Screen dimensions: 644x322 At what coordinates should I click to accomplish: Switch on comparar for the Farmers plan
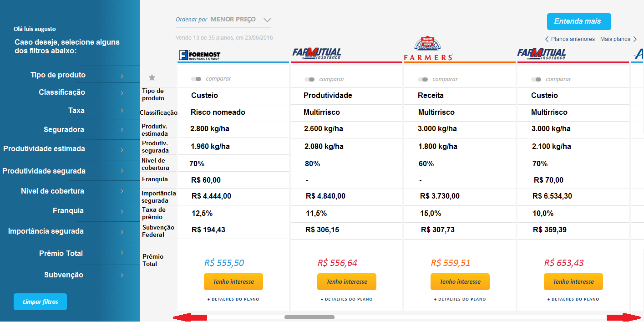tap(423, 80)
